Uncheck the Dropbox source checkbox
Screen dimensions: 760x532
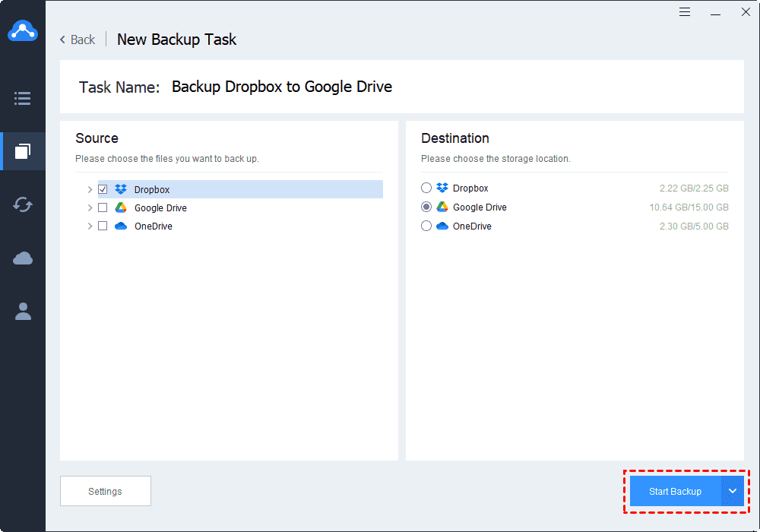point(103,189)
